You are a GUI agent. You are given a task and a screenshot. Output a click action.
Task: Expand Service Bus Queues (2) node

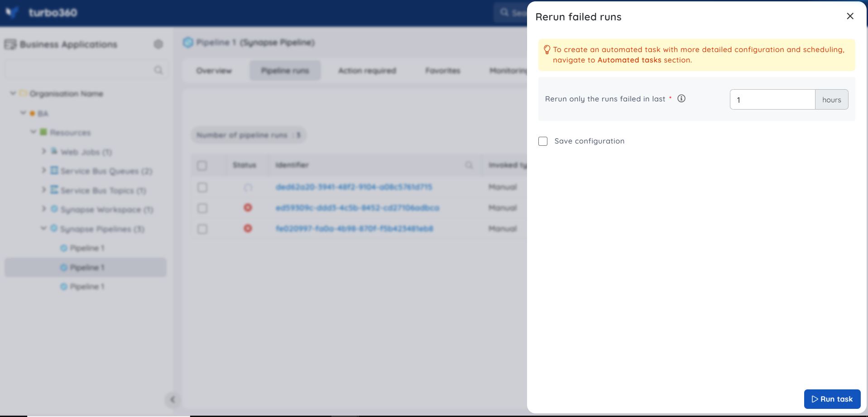44,170
